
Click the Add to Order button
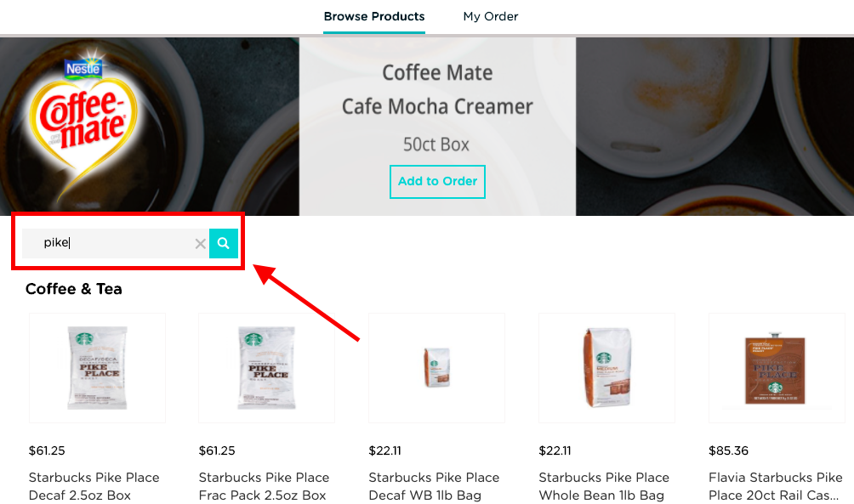pos(437,182)
